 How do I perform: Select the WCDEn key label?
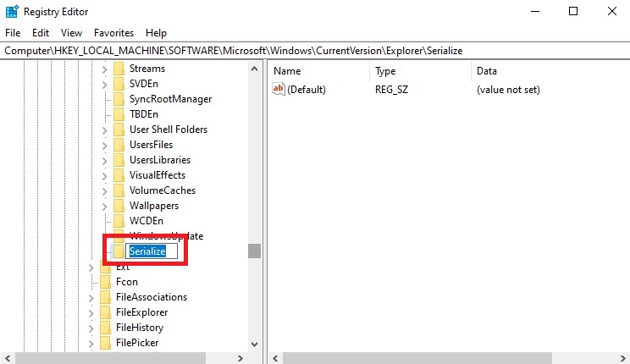click(x=146, y=222)
